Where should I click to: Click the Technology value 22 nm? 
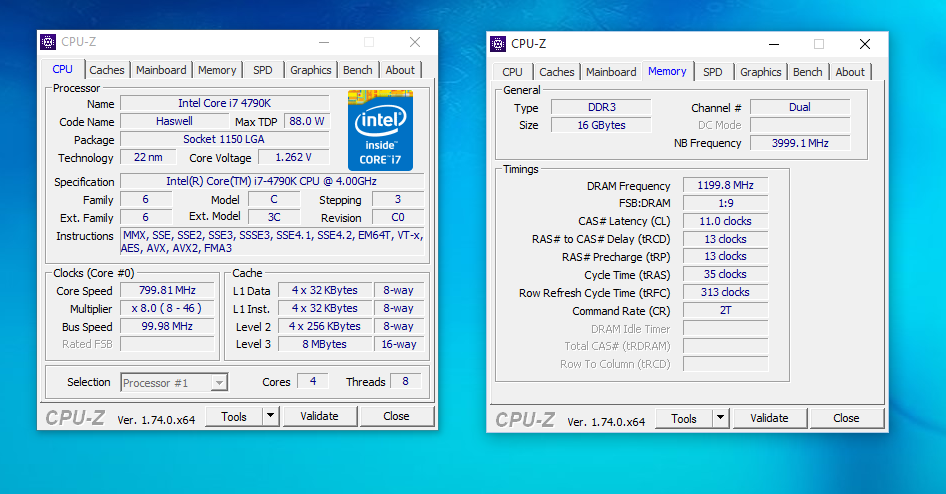click(148, 157)
